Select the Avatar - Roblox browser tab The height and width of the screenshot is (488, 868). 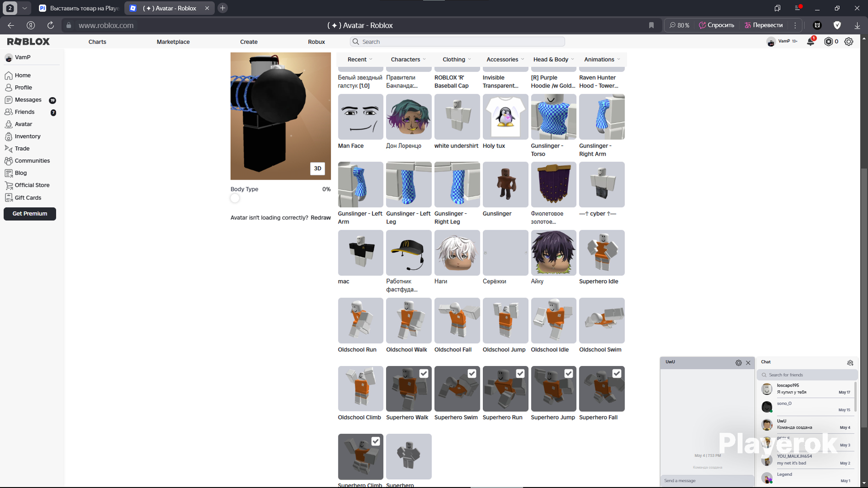point(169,8)
